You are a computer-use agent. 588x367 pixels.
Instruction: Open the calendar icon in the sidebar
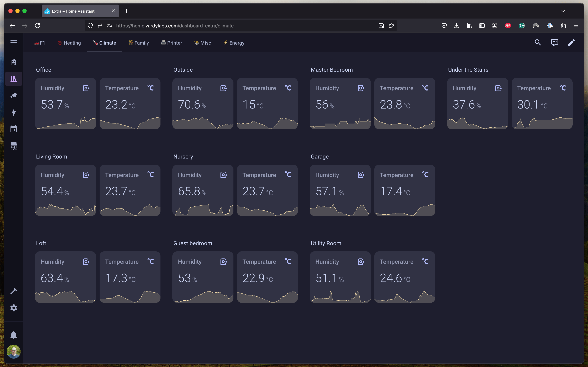pyautogui.click(x=14, y=129)
